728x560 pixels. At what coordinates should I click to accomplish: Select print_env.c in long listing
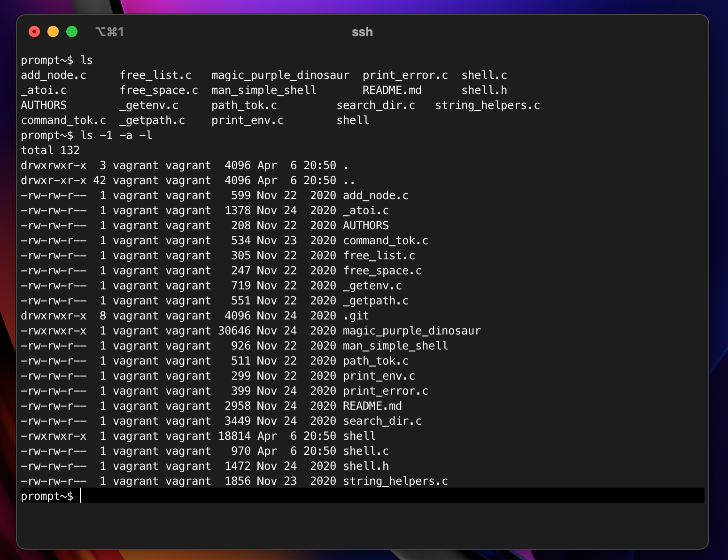(379, 376)
